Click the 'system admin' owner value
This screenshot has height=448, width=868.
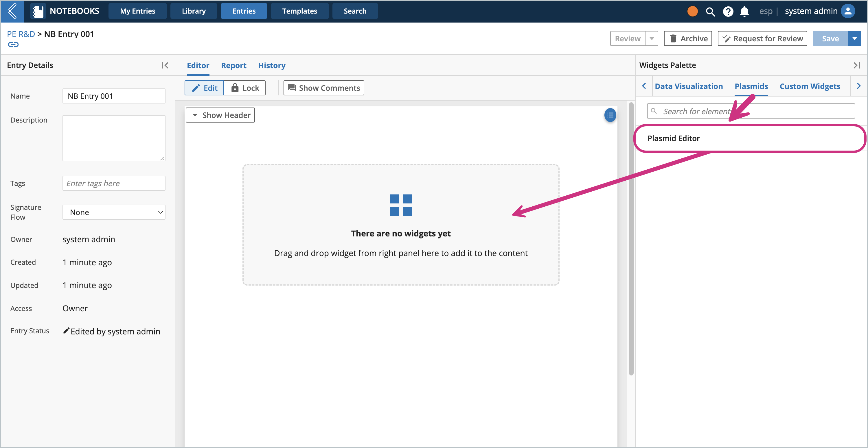coord(89,239)
